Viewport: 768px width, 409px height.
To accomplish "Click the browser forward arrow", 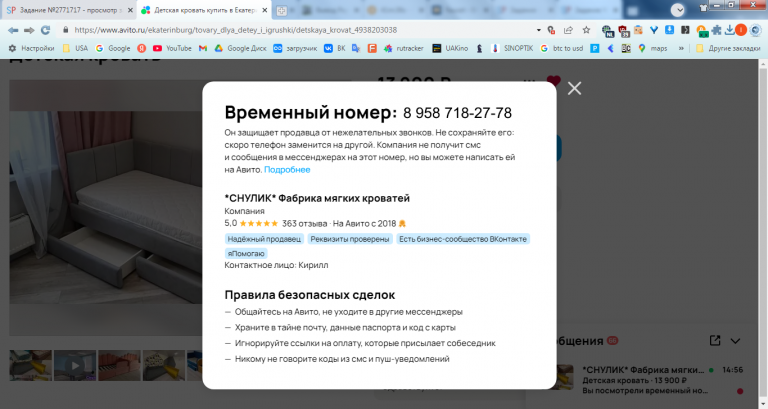I will click(x=29, y=30).
